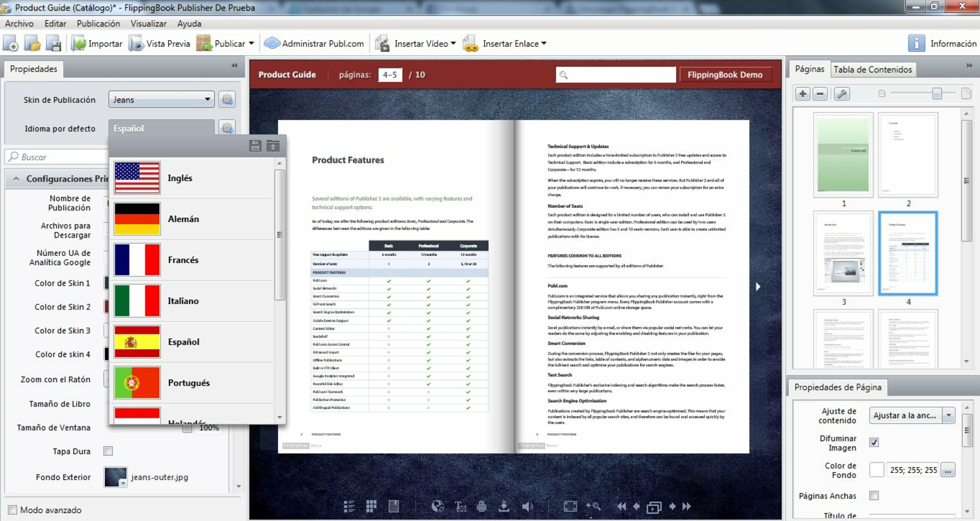This screenshot has height=521, width=980.
Task: Open Vista Previa preview
Action: pyautogui.click(x=160, y=44)
